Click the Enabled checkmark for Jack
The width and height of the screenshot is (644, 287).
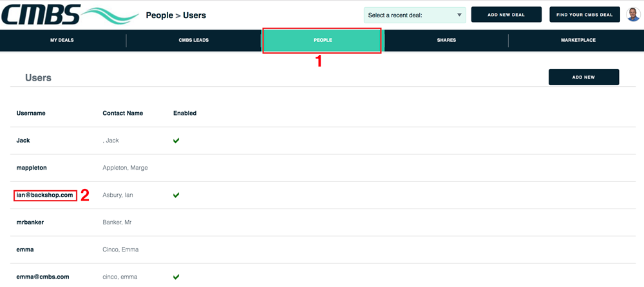(176, 141)
